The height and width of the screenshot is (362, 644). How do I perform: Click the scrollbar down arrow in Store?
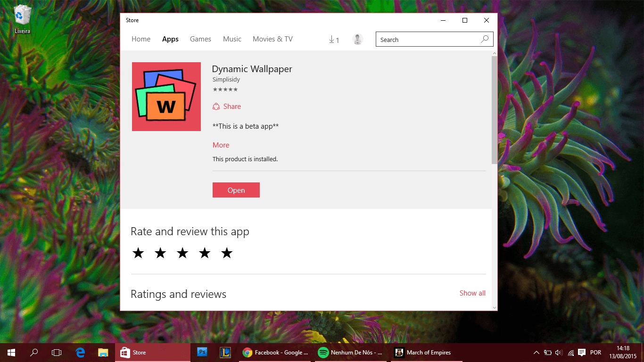[494, 307]
